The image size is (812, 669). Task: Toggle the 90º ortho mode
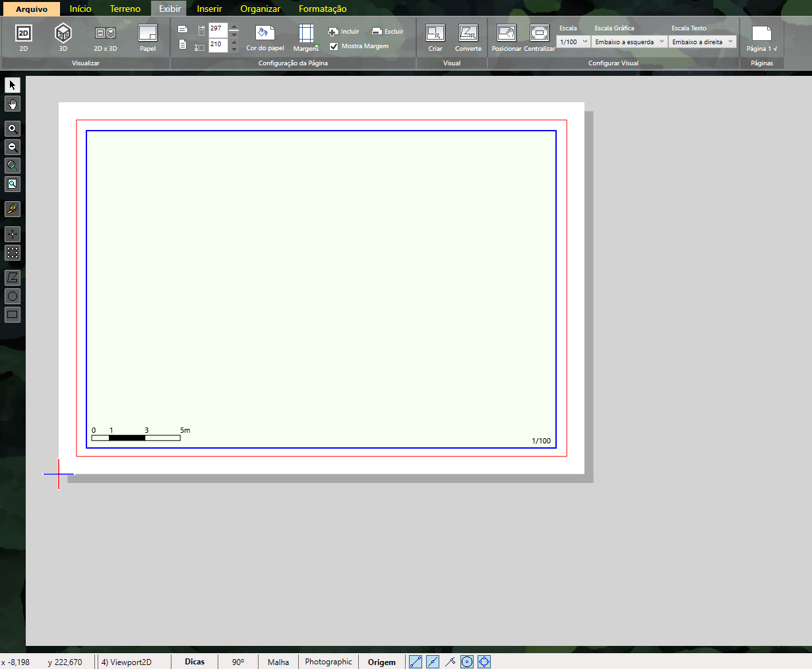238,662
